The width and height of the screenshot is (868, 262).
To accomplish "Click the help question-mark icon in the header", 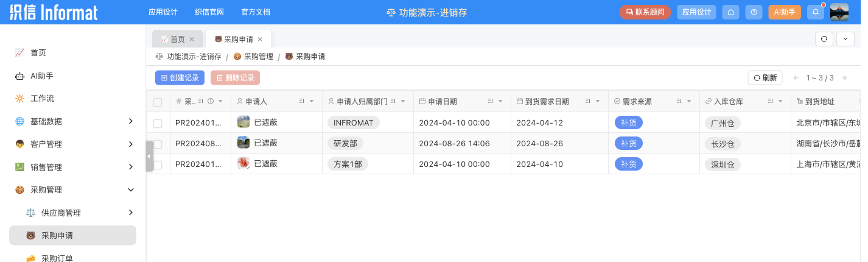I will [754, 12].
